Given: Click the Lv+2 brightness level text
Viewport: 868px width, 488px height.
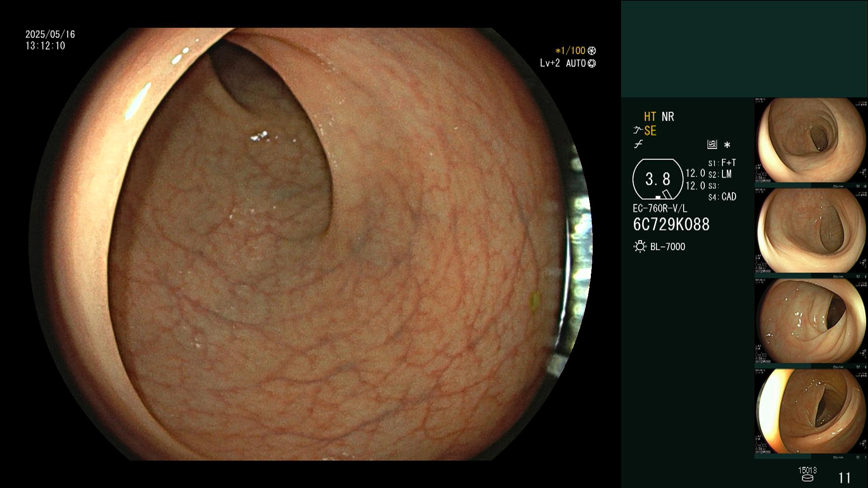Looking at the screenshot, I should tap(550, 64).
